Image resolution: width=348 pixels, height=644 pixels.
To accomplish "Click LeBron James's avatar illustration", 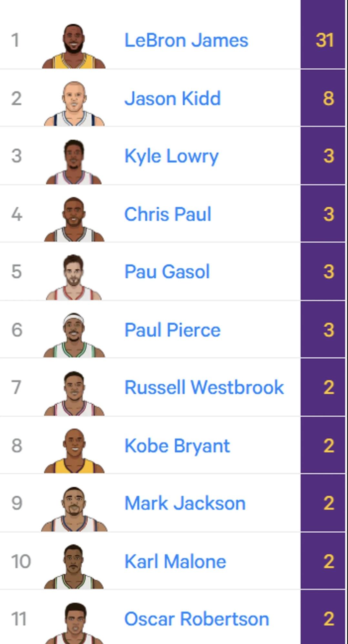I will pyautogui.click(x=74, y=46).
